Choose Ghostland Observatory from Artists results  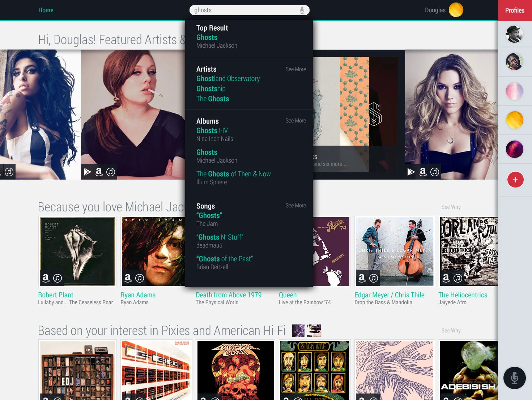(x=228, y=78)
